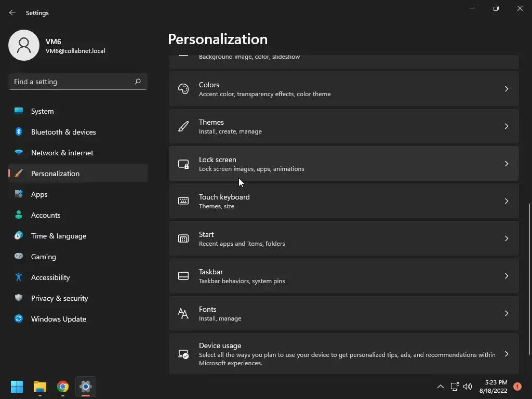Click the volume icon in system tray
Viewport: 532px width, 399px height.
[x=468, y=387]
